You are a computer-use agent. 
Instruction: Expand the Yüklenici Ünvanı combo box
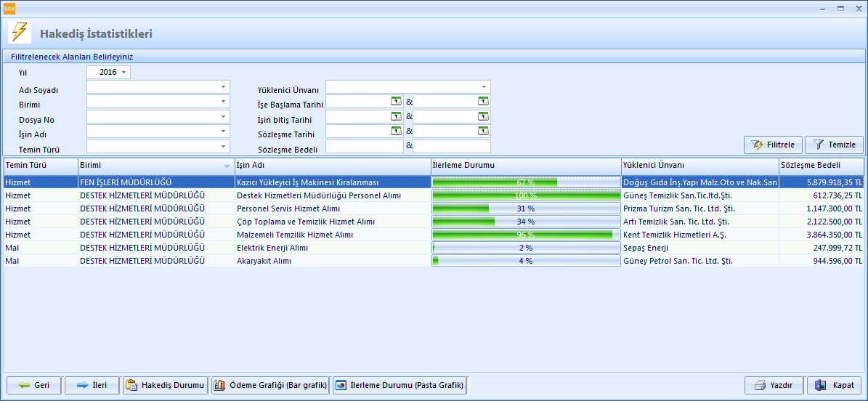coord(484,87)
